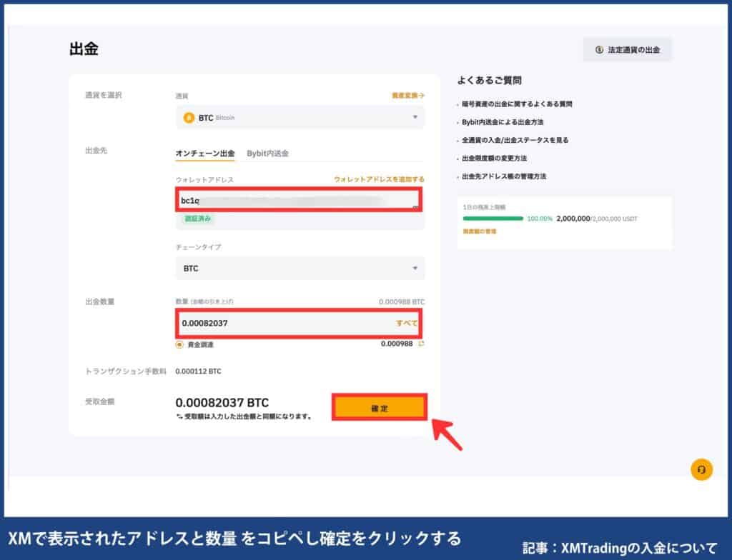
Task: Click the daily limit green progress bar
Action: click(493, 219)
